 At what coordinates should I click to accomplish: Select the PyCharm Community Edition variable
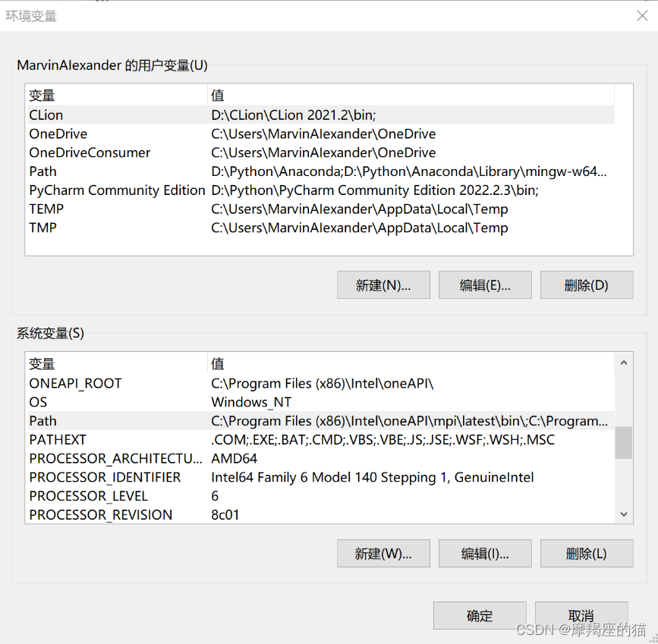tap(116, 190)
